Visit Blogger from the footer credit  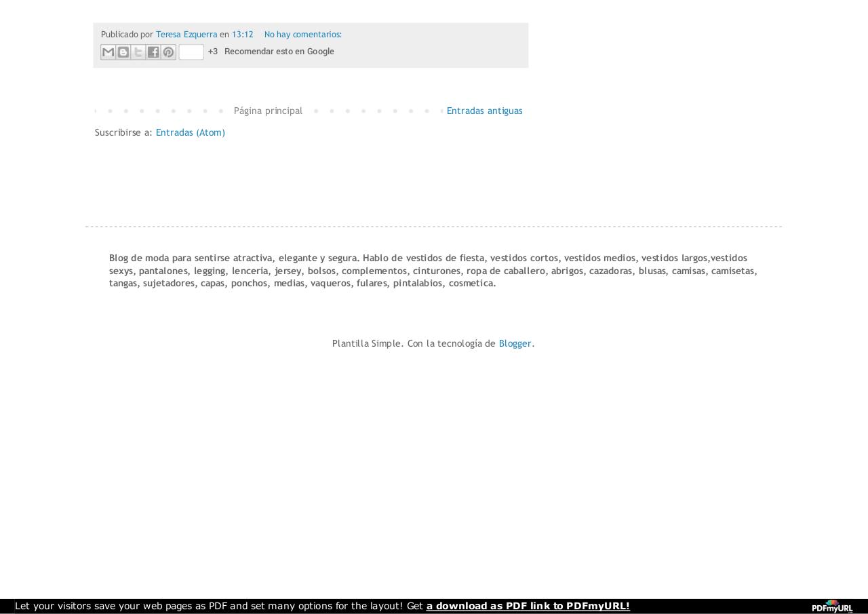click(515, 343)
